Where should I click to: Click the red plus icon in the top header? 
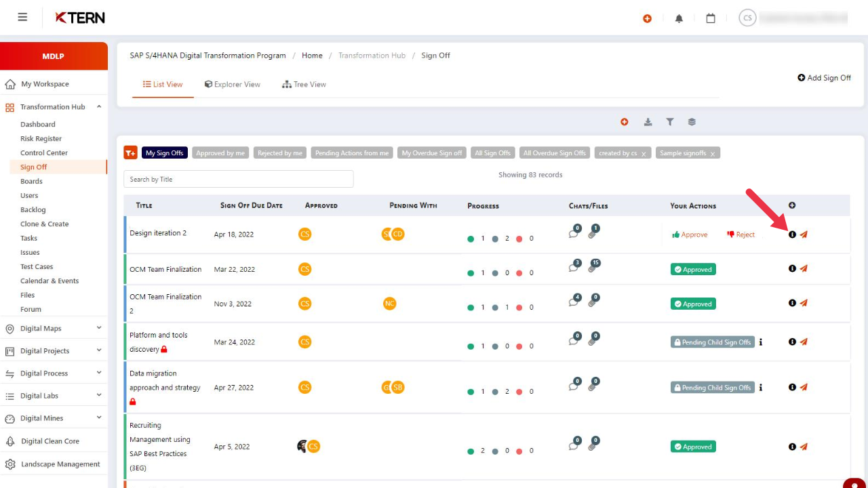point(647,18)
